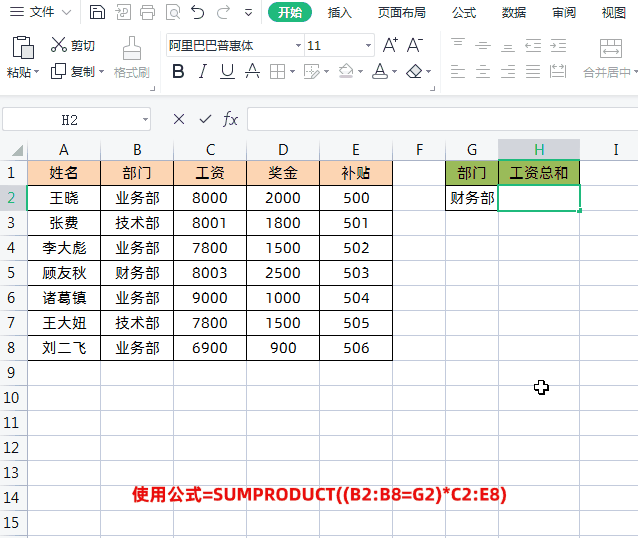This screenshot has height=538, width=638.
Task: Switch to the 数据 tab
Action: pos(514,13)
